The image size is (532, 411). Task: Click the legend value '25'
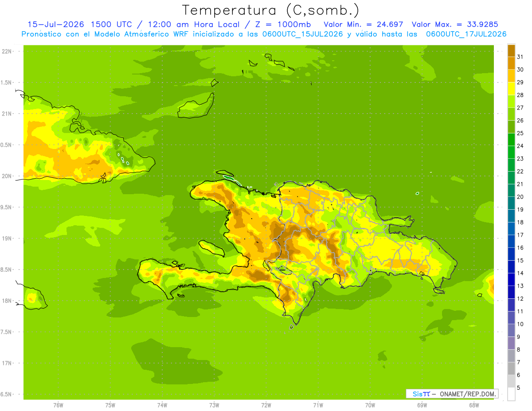520,133
